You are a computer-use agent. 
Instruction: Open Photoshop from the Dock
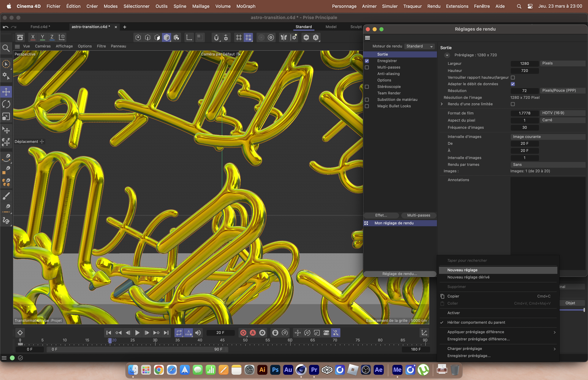point(275,370)
